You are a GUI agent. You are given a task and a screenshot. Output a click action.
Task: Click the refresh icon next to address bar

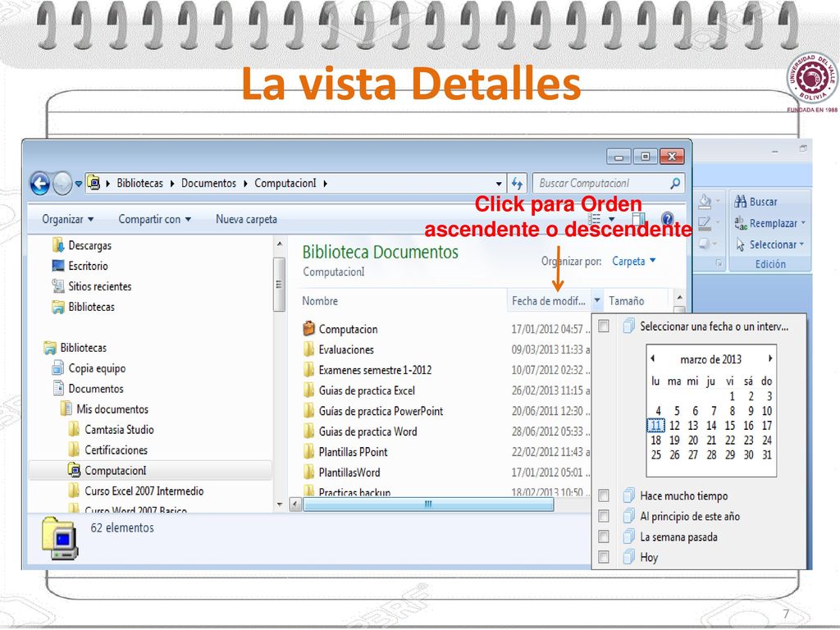point(518,184)
